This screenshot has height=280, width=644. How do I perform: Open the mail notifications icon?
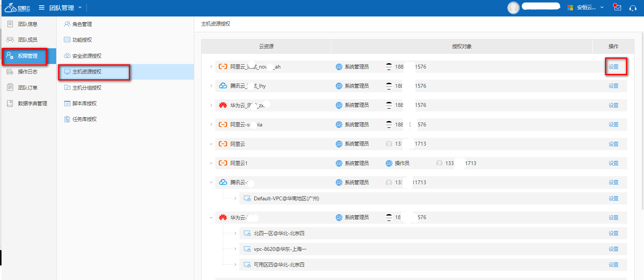[x=617, y=7]
